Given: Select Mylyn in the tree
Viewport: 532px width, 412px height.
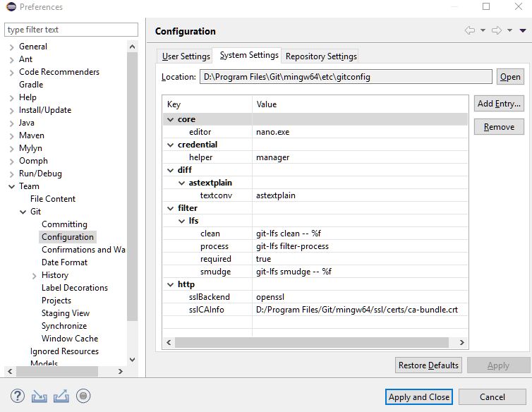Looking at the screenshot, I should (30, 148).
